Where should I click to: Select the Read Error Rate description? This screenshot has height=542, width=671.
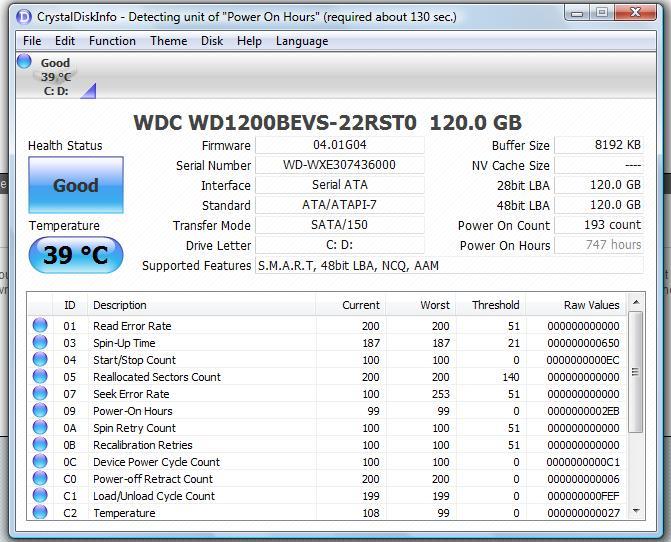point(132,326)
